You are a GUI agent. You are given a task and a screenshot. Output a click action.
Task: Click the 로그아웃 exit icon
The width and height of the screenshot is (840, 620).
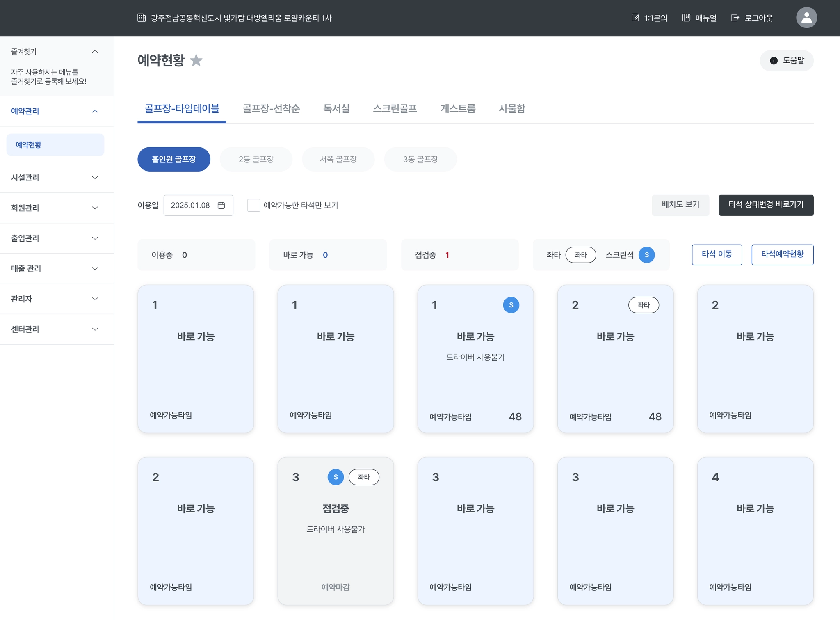735,18
